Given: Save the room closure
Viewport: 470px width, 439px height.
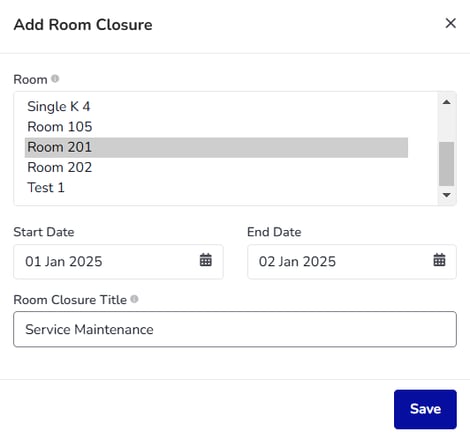Looking at the screenshot, I should (425, 409).
